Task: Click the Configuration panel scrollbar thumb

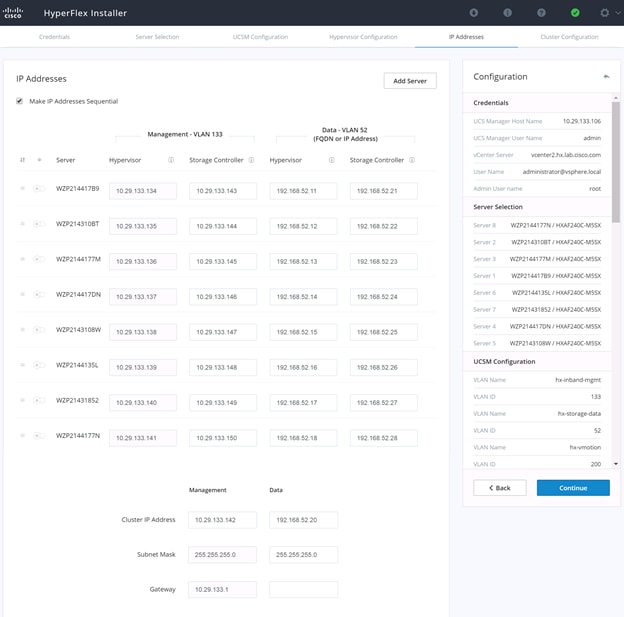Action: [x=616, y=162]
